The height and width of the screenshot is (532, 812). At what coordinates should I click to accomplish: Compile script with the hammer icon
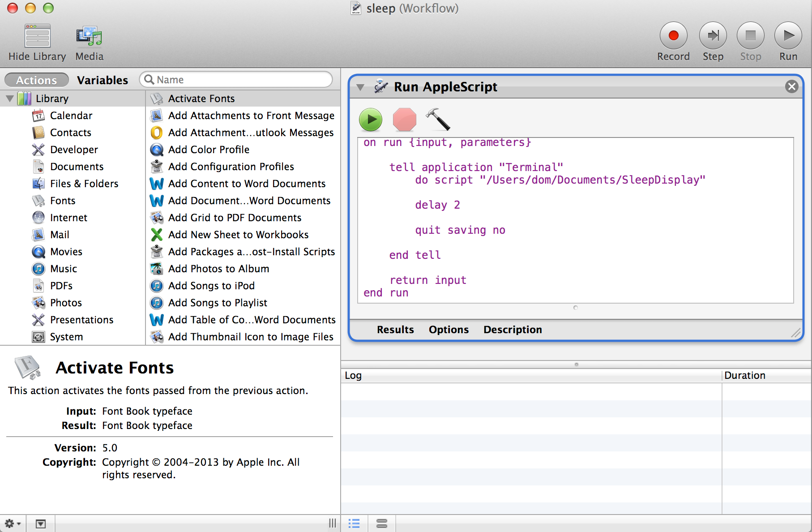tap(437, 119)
